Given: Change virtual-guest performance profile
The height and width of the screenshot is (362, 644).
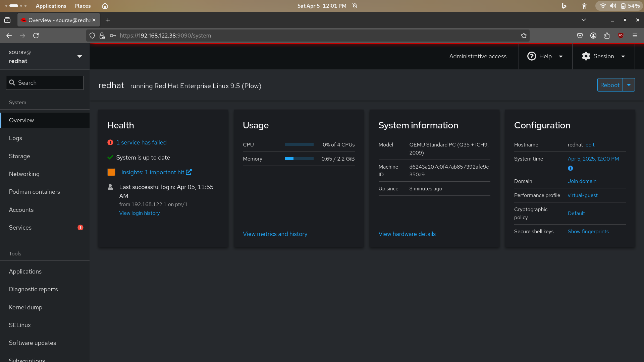Looking at the screenshot, I should [x=583, y=195].
